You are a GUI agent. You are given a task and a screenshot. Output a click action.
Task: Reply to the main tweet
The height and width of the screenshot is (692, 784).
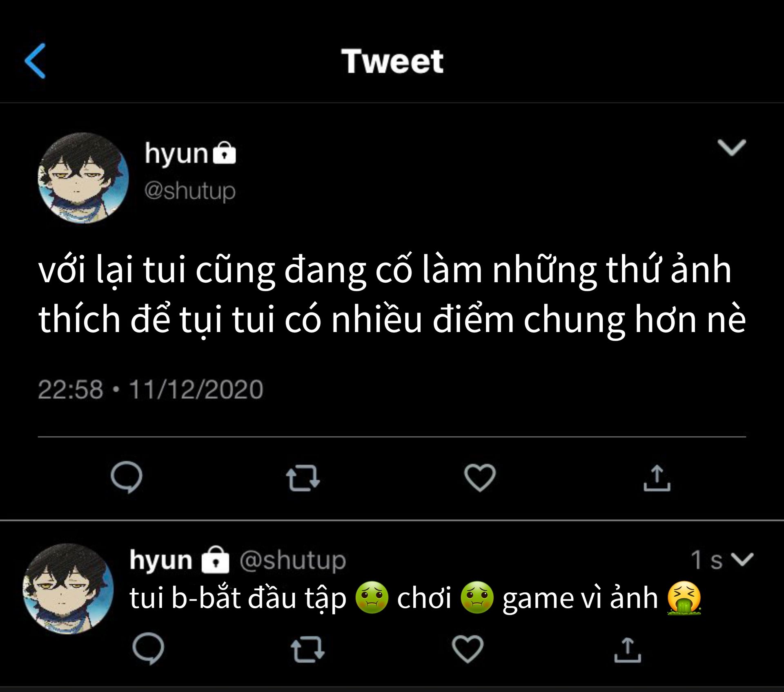pyautogui.click(x=127, y=477)
